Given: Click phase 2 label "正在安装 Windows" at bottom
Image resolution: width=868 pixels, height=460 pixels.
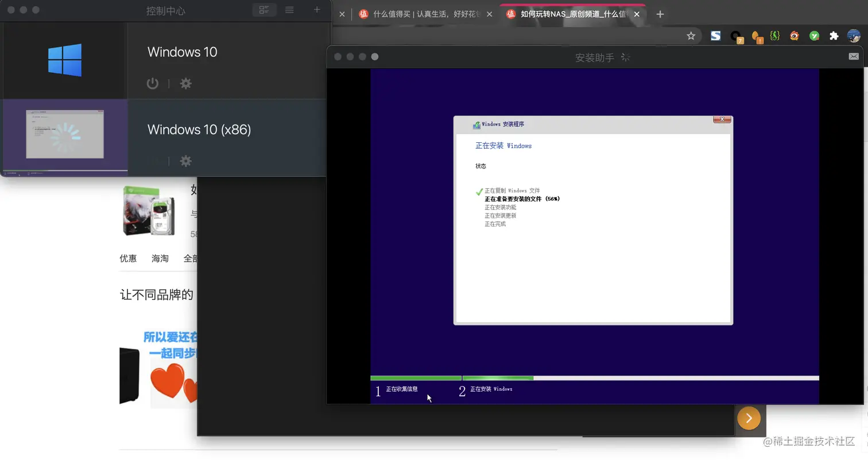Looking at the screenshot, I should tap(491, 389).
